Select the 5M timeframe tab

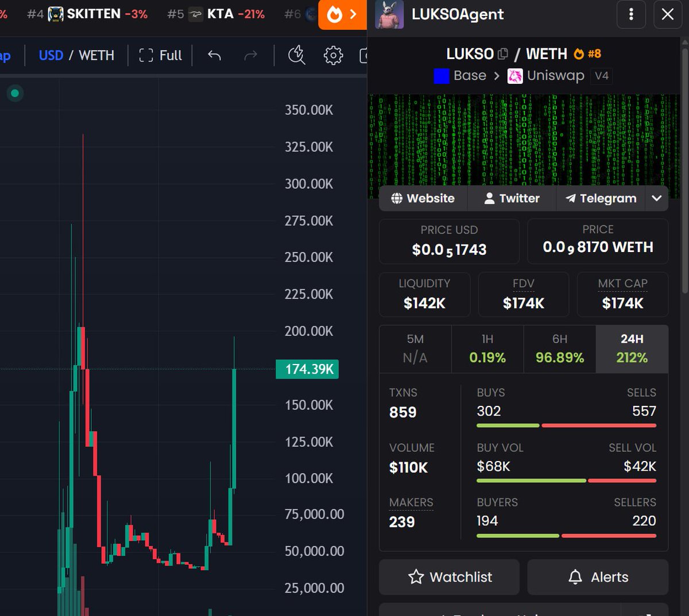415,349
